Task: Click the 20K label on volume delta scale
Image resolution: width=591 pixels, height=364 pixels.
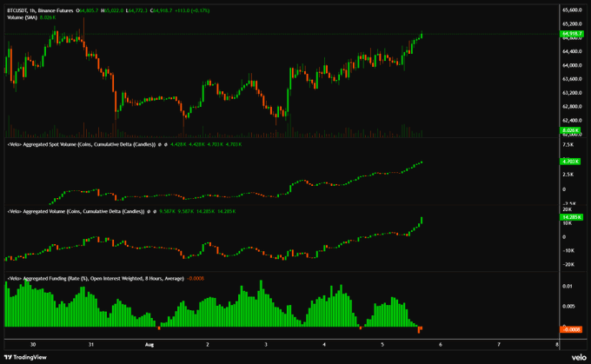Action: [567, 209]
